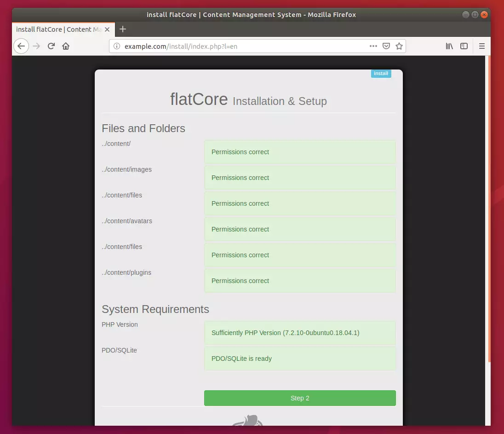This screenshot has width=504, height=434.
Task: Open page actions three-dot menu
Action: click(373, 46)
